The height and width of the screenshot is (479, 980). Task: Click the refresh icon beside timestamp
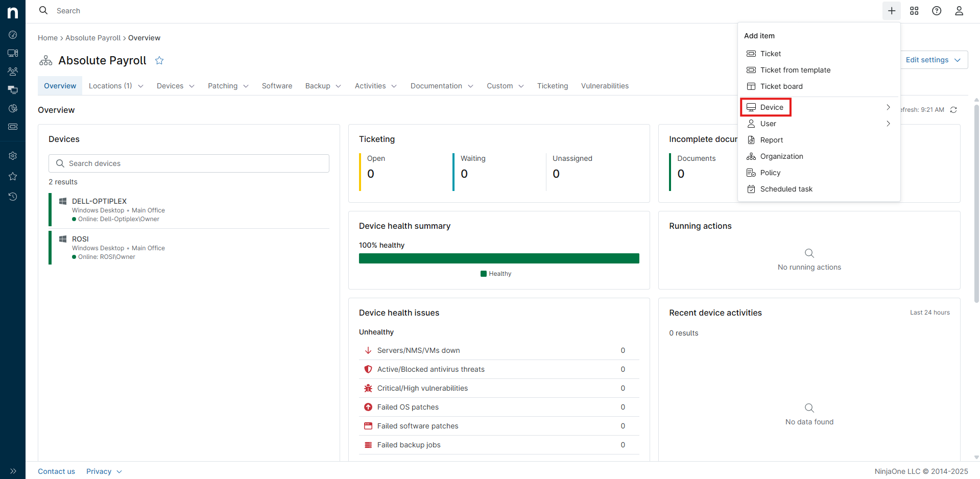tap(953, 110)
